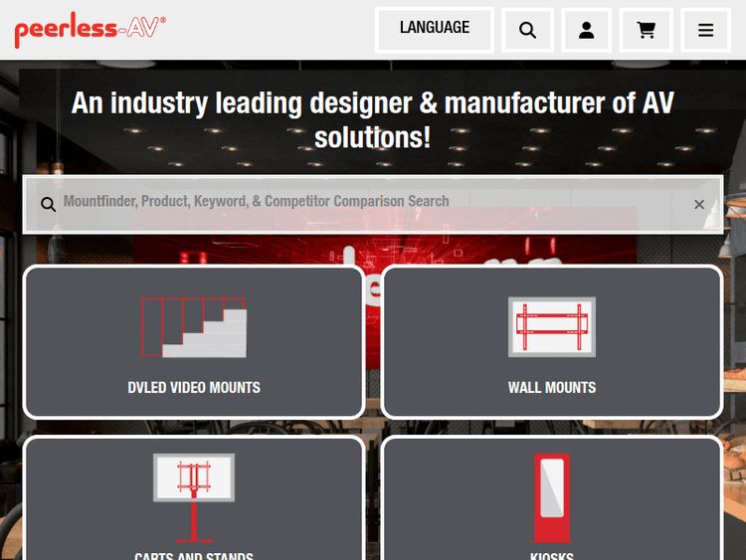Go to the WALL MOUNTS category
Viewport: 746px width, 560px height.
click(x=552, y=388)
